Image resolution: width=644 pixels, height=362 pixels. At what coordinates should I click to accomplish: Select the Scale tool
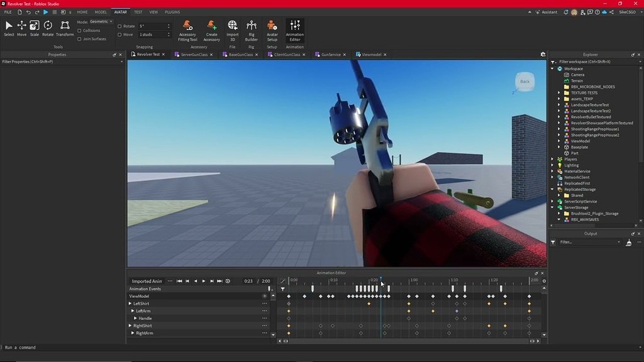click(34, 25)
